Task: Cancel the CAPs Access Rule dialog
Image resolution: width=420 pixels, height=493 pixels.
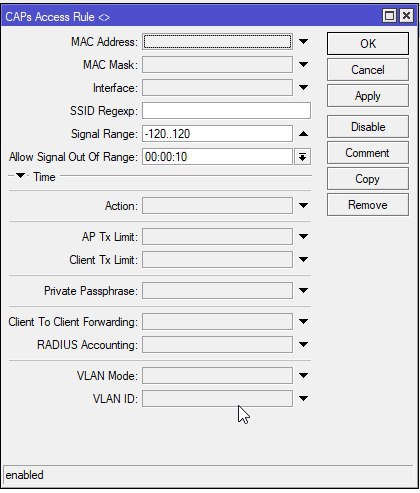Action: click(x=368, y=70)
